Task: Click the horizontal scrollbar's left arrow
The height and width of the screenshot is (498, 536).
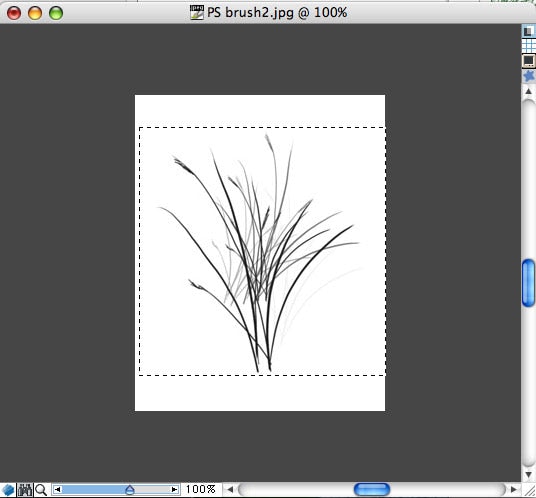Action: [x=230, y=490]
